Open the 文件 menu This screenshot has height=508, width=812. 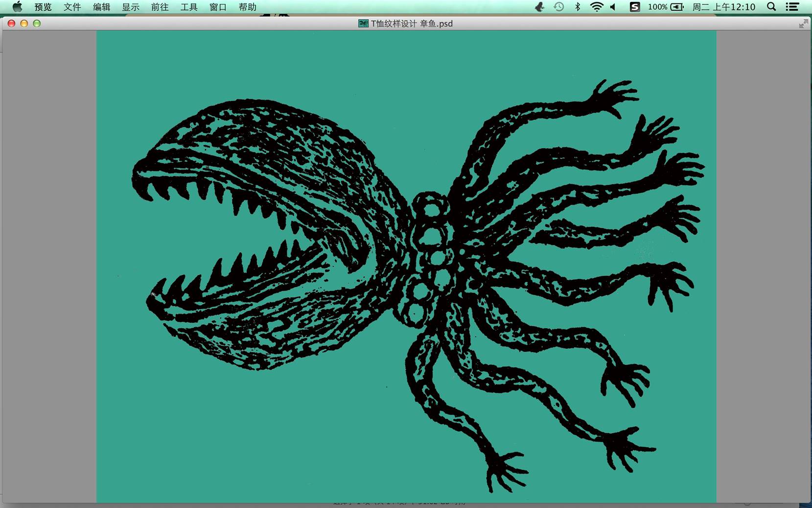[x=72, y=7]
